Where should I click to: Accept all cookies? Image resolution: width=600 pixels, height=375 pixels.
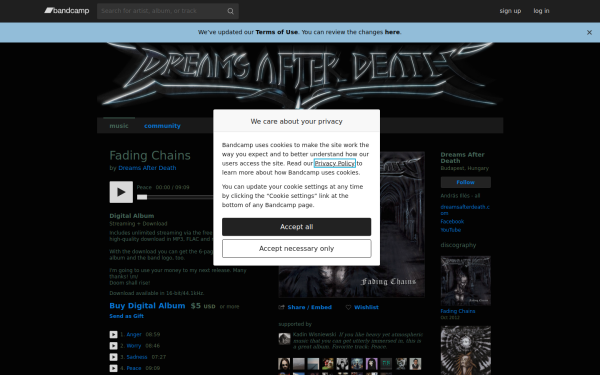click(x=297, y=227)
